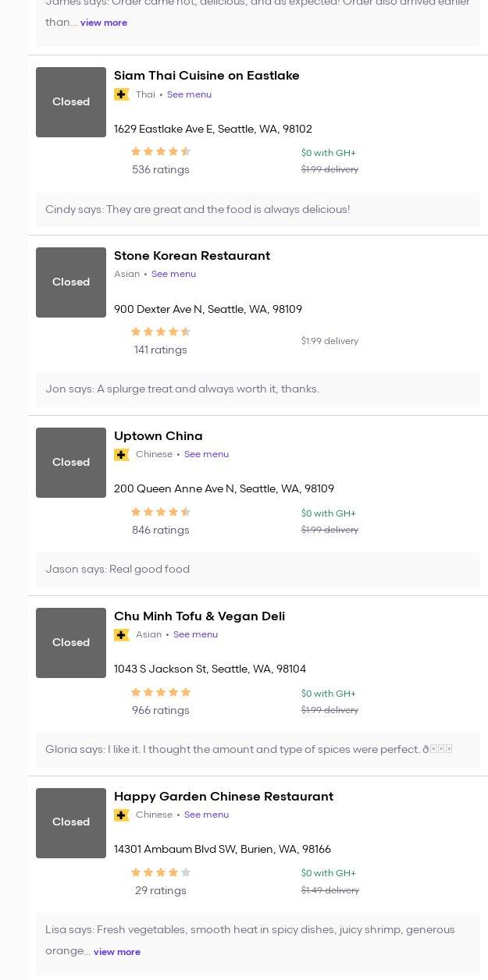View menu for Chu Minh Tofu & Vegan Deli
This screenshot has height=980, width=488.
195,634
